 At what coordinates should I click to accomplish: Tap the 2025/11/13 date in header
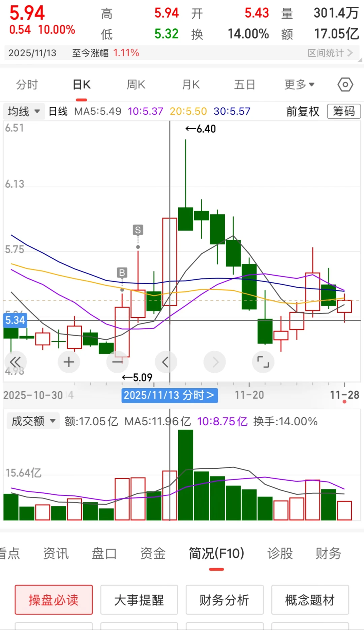(32, 53)
